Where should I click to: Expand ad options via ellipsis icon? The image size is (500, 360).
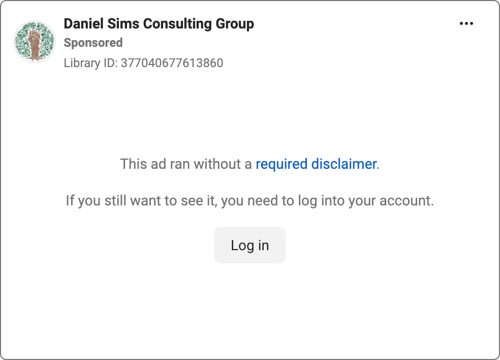[466, 23]
